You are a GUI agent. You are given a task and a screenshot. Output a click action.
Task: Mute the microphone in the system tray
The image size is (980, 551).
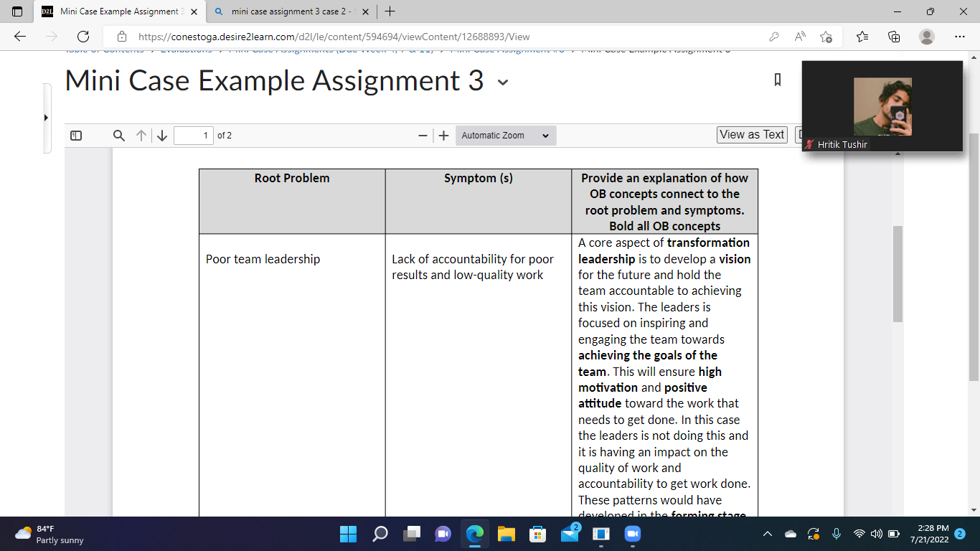click(x=837, y=534)
